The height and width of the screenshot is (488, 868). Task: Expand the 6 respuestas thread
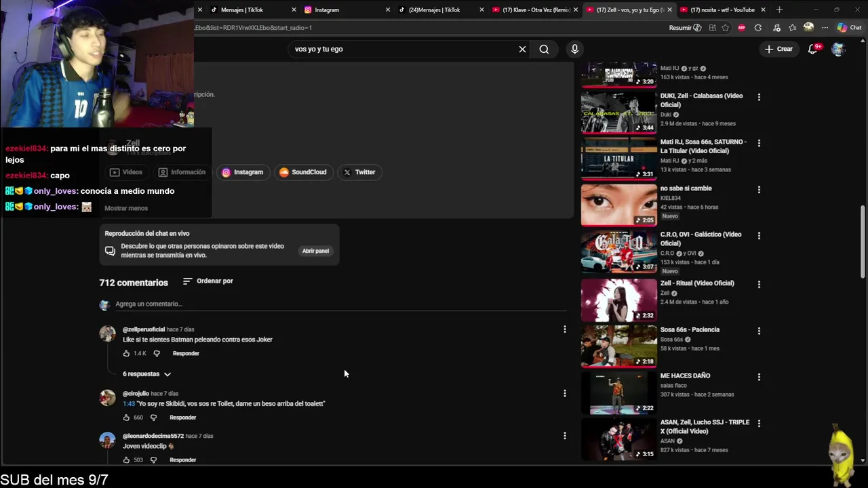tap(146, 374)
